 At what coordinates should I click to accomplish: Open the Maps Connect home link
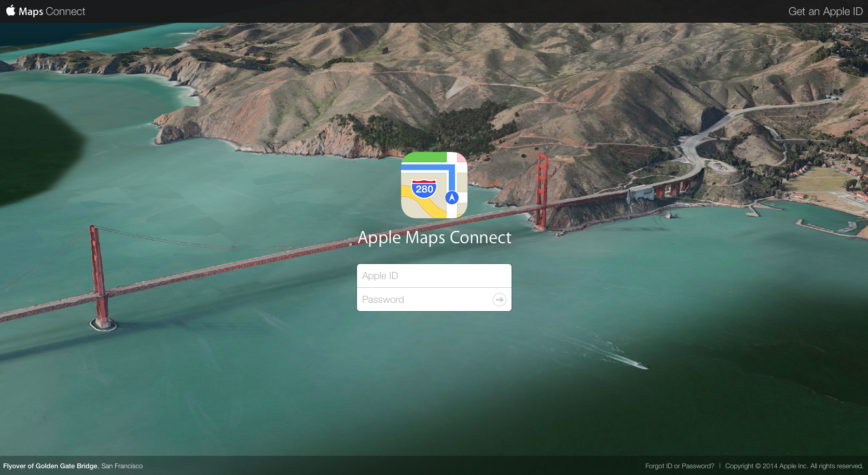[52, 11]
